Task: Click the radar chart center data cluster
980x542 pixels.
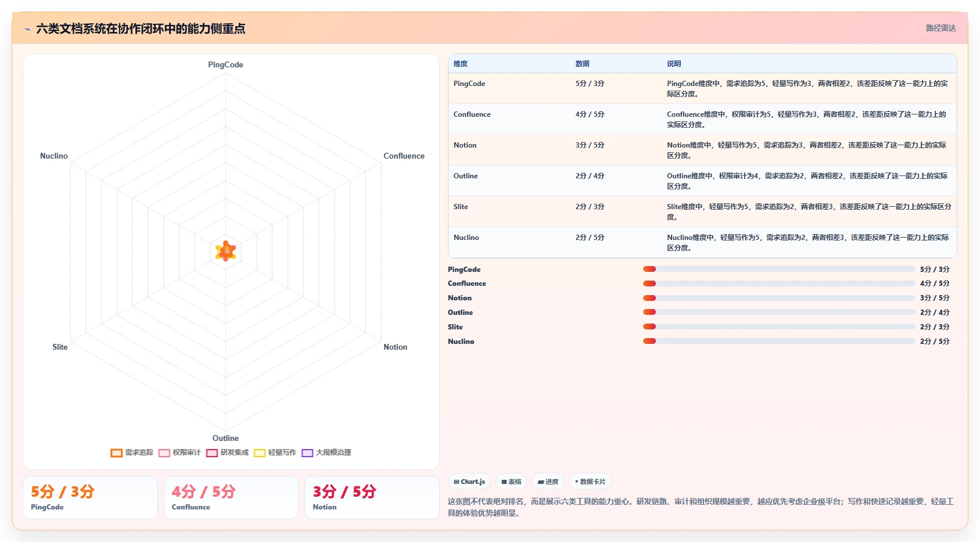Action: (225, 251)
